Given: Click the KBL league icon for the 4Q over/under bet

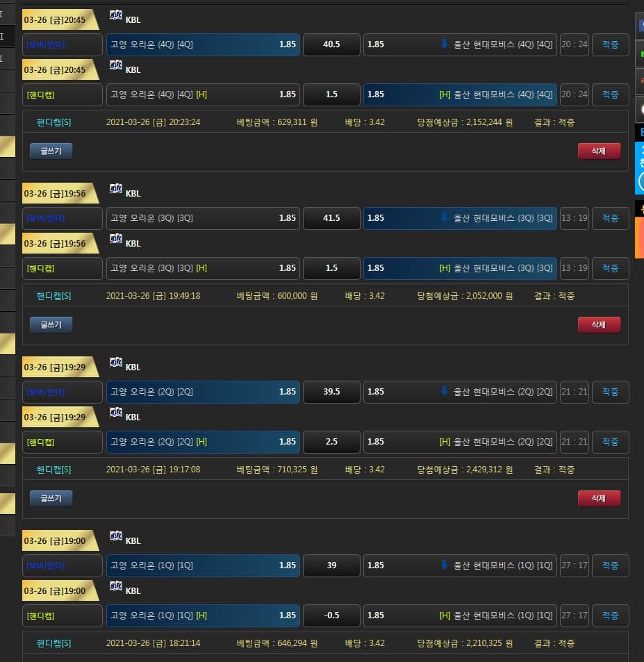Looking at the screenshot, I should (x=116, y=15).
